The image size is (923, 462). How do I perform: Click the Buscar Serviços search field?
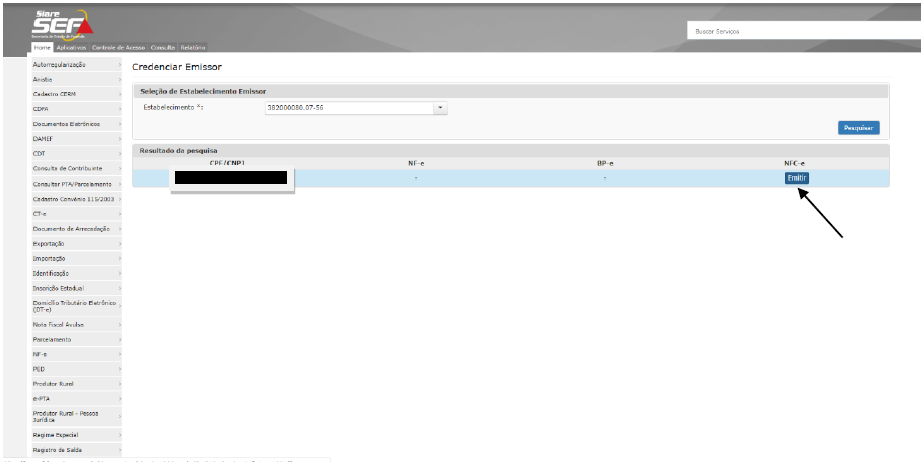(800, 31)
